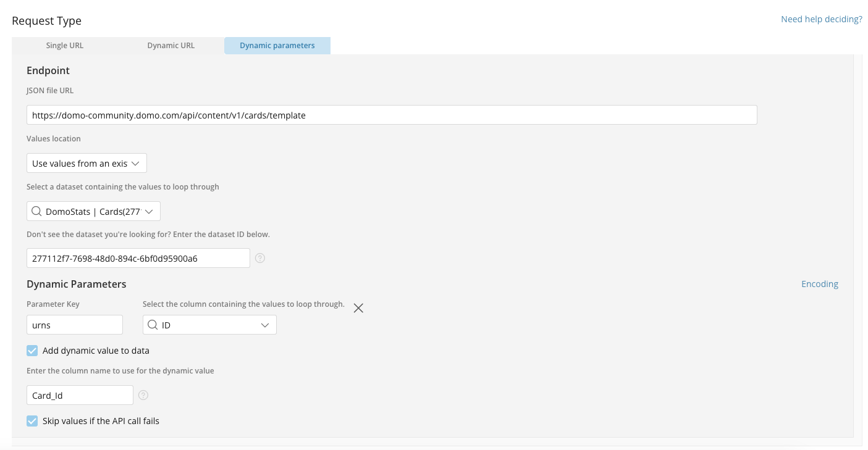Click the chevron on the DomoStats dataset selector
Image resolution: width=868 pixels, height=450 pixels.
click(x=148, y=211)
